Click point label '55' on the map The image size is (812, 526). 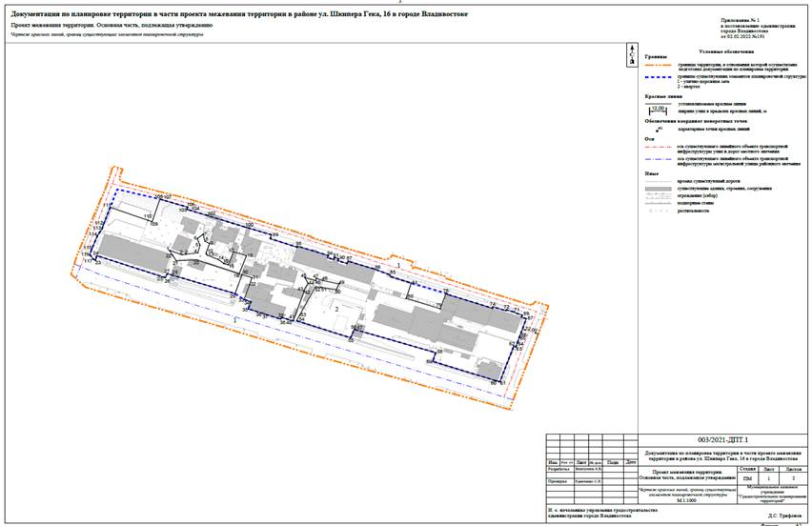(351, 340)
